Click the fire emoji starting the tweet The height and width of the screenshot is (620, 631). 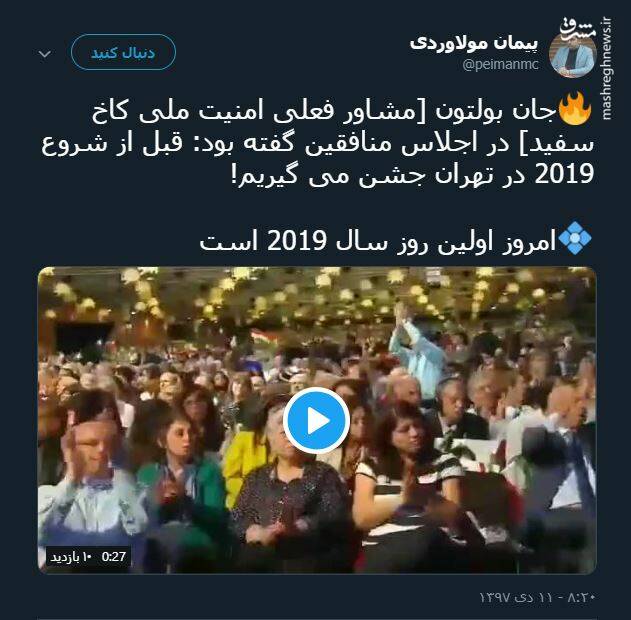(x=574, y=109)
